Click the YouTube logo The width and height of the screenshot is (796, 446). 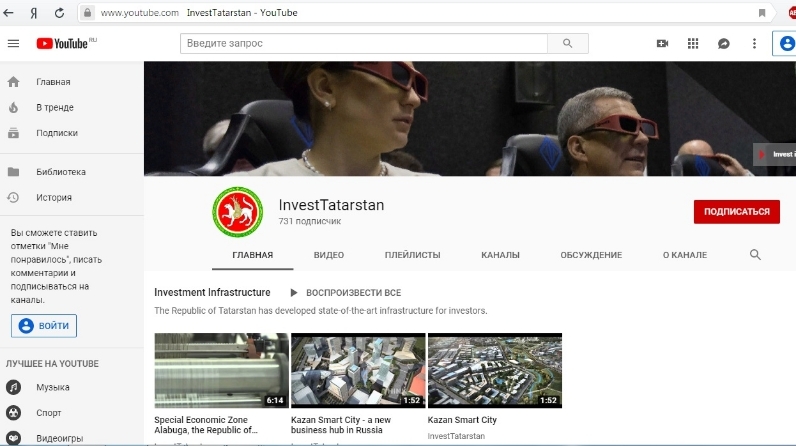coord(65,43)
